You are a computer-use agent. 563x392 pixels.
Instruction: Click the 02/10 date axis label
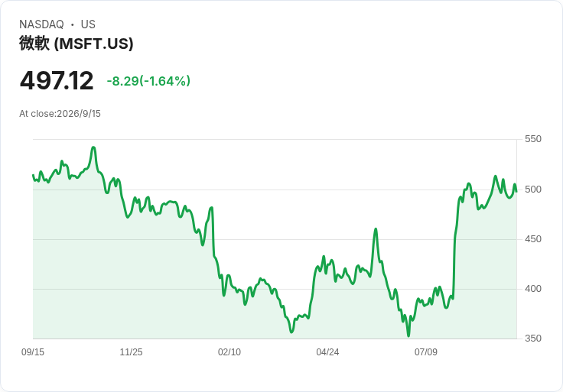click(x=229, y=352)
